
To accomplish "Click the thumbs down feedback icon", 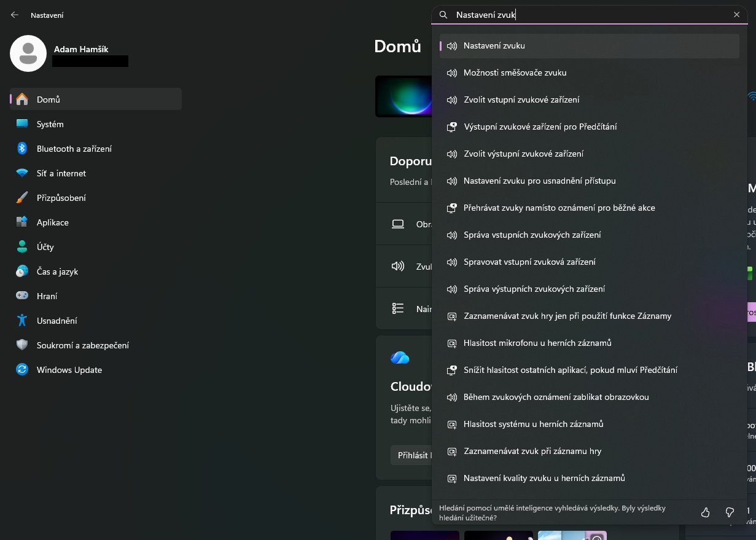I will click(x=730, y=512).
